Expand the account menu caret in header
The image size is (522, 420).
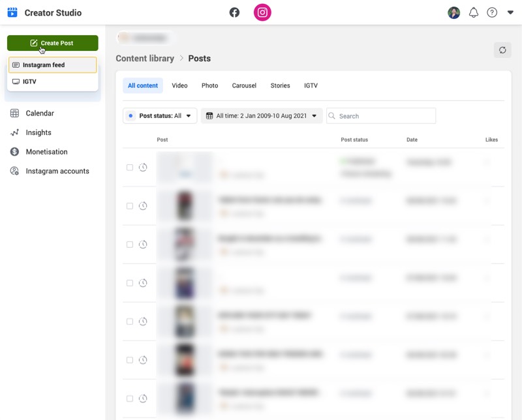pos(510,12)
